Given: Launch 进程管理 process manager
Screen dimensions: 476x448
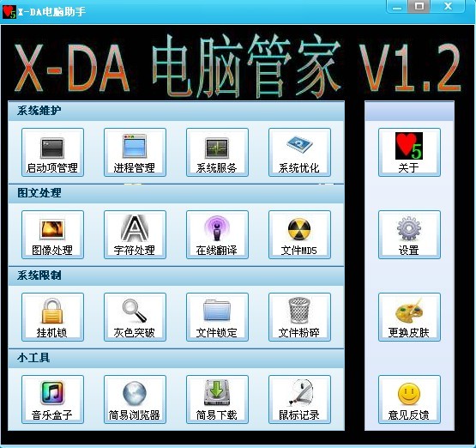Looking at the screenshot, I should pyautogui.click(x=135, y=152).
